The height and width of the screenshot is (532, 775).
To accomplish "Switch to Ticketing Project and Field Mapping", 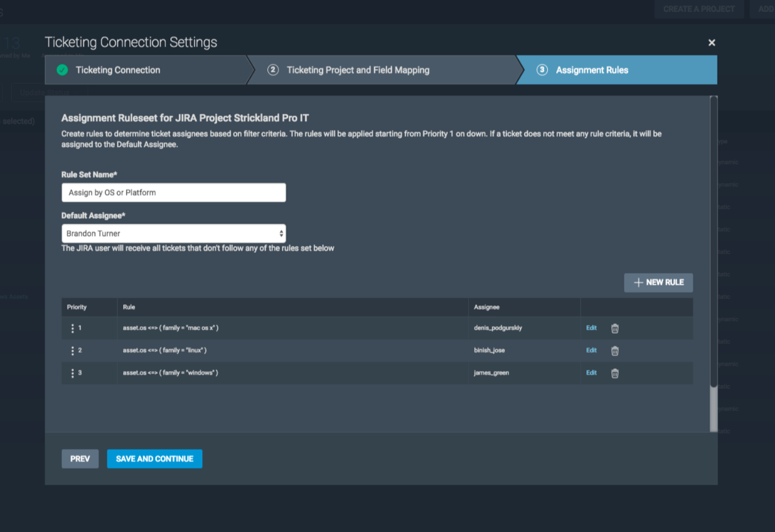I will [x=358, y=70].
